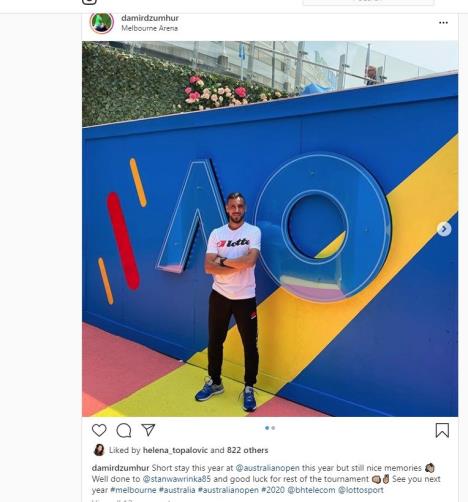Image resolution: width=468 pixels, height=502 pixels.
Task: Open the @stanwawrinka85 mention
Action: click(177, 479)
